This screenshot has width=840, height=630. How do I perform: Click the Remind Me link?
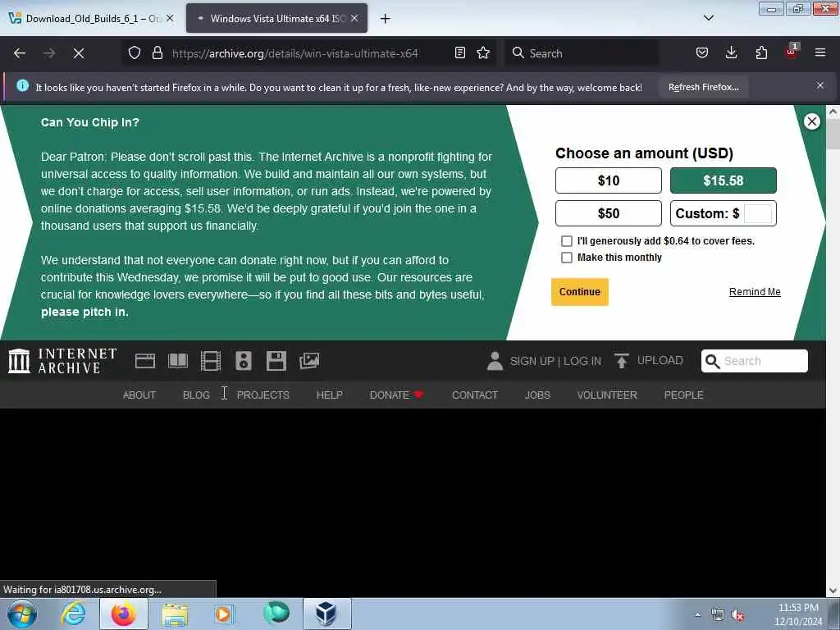pyautogui.click(x=755, y=292)
